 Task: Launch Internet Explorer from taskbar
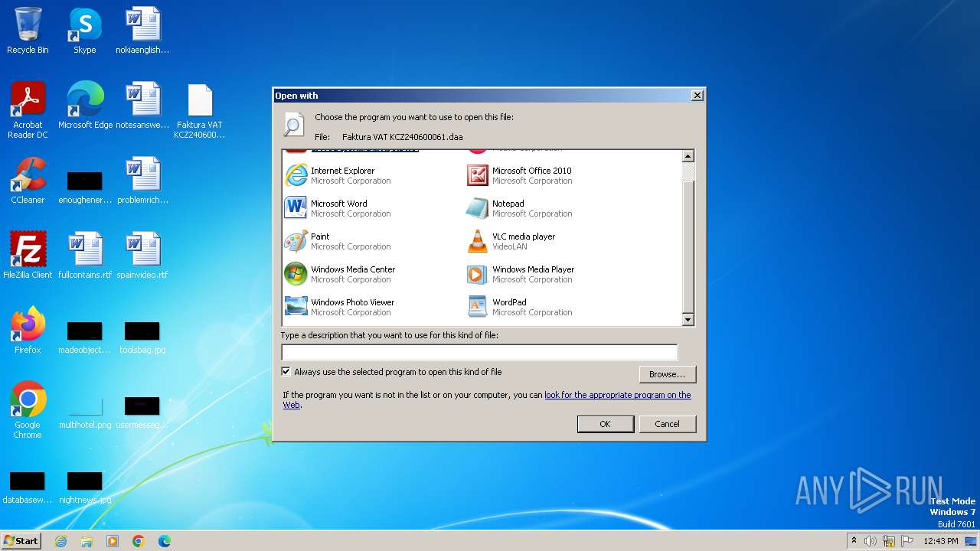(61, 541)
